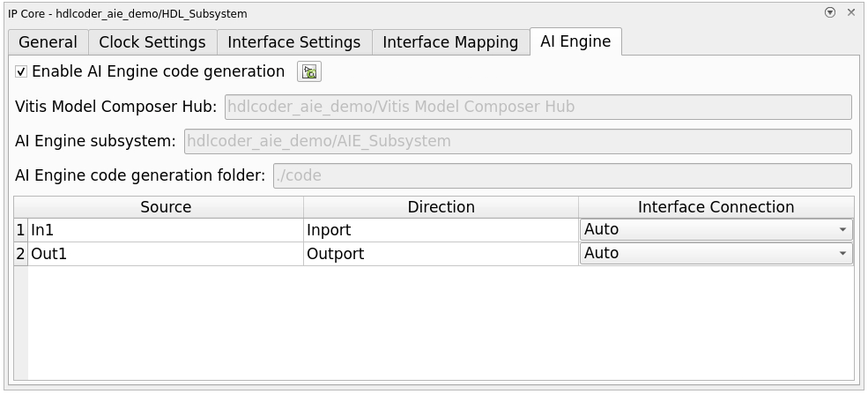Click the AI Engine code generation folder field
Screen dimensions: 868x394
tap(562, 175)
